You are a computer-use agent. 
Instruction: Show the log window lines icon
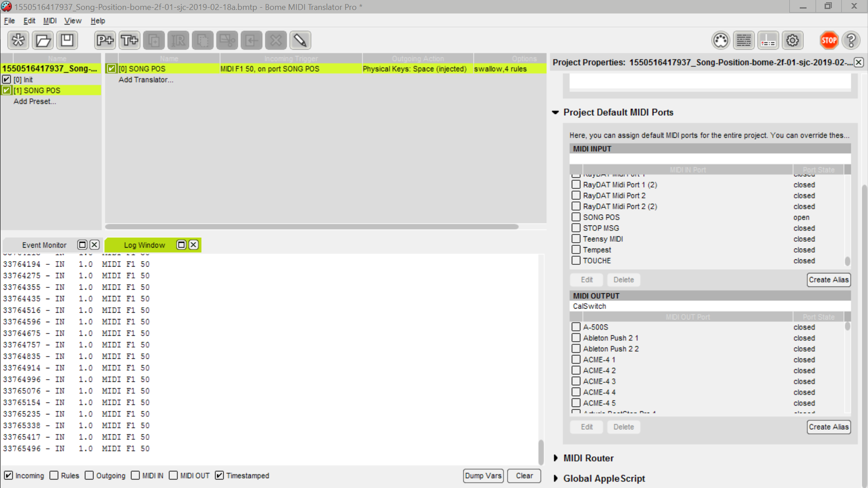pos(744,41)
